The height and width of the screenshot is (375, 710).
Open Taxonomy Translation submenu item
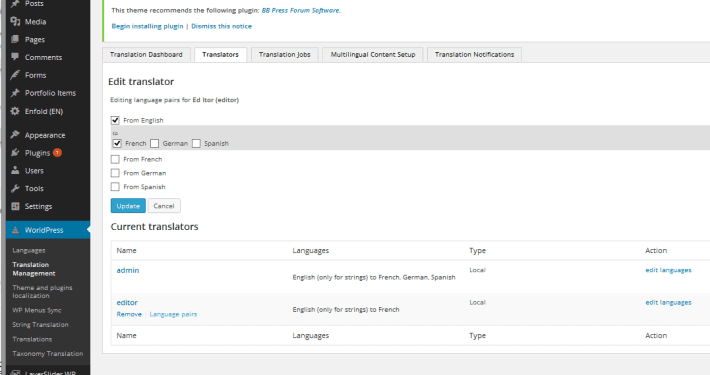point(48,353)
